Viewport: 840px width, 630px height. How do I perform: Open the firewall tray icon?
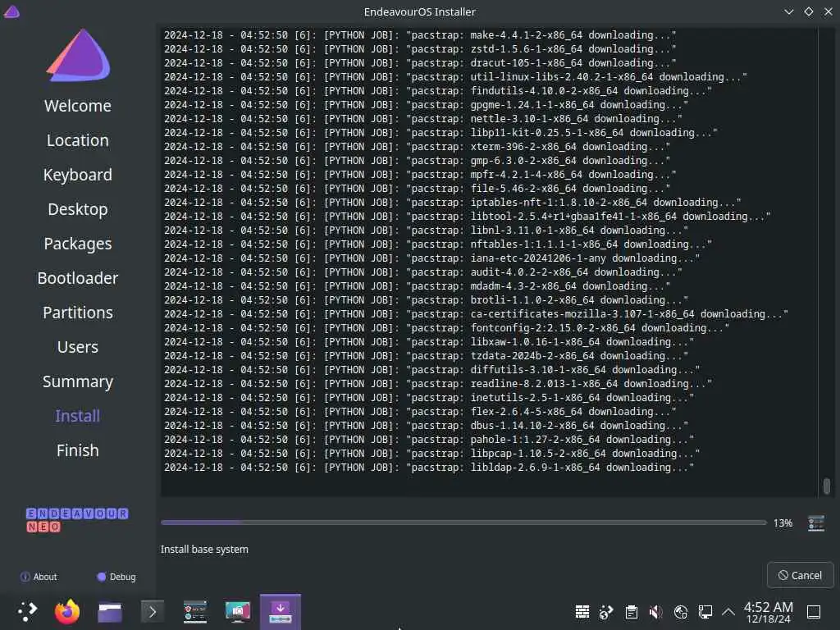point(582,612)
